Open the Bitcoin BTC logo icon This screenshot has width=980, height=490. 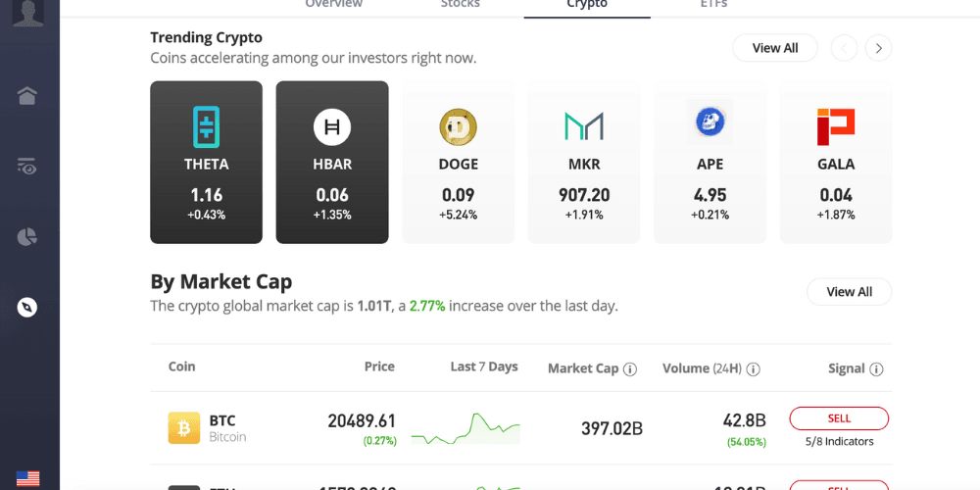(x=183, y=427)
